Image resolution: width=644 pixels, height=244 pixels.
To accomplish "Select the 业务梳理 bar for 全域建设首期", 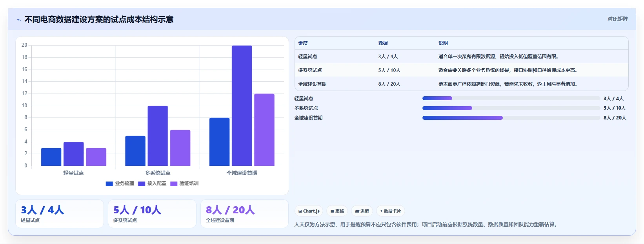I will pos(219,142).
